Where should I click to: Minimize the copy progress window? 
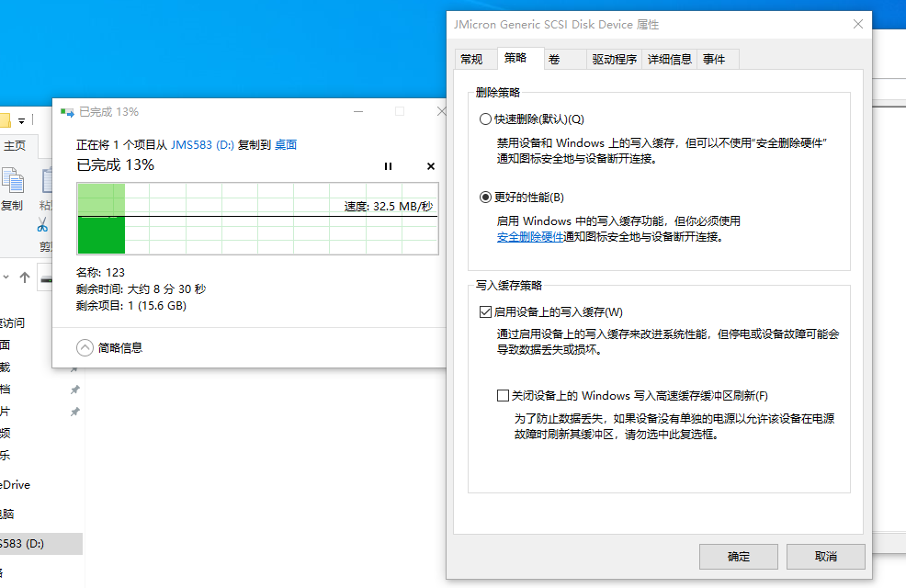coord(358,111)
